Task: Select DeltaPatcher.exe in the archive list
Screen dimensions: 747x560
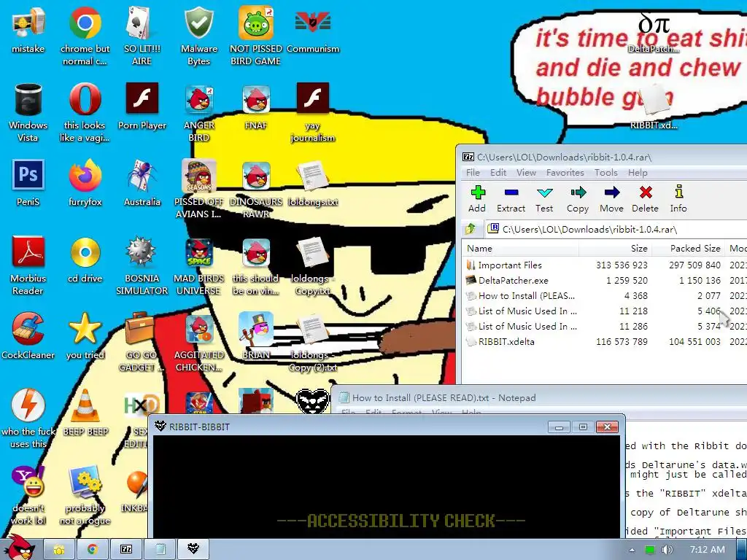Action: [513, 281]
